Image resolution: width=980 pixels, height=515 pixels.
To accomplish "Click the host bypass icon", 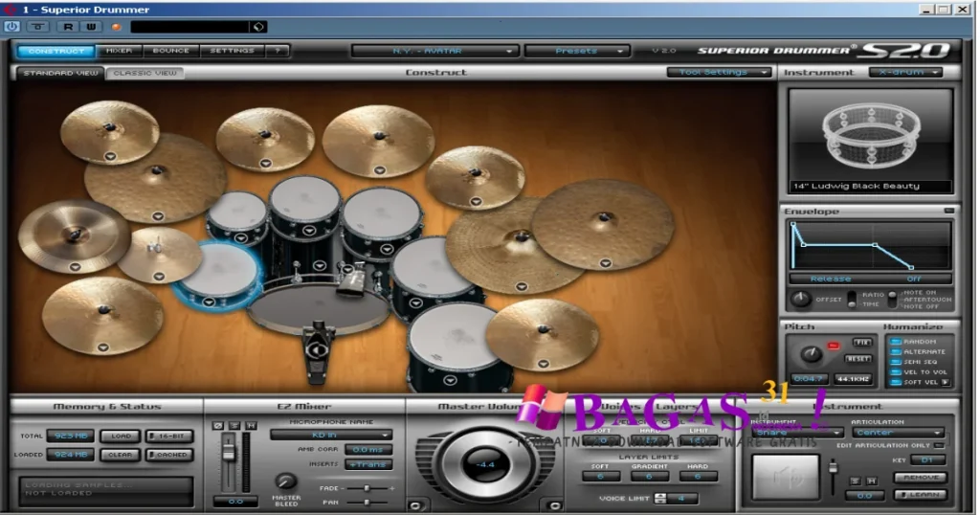I will coord(38,26).
